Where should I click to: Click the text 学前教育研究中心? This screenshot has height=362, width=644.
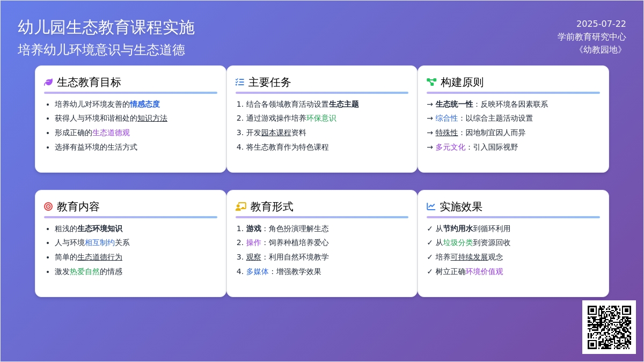[592, 36]
